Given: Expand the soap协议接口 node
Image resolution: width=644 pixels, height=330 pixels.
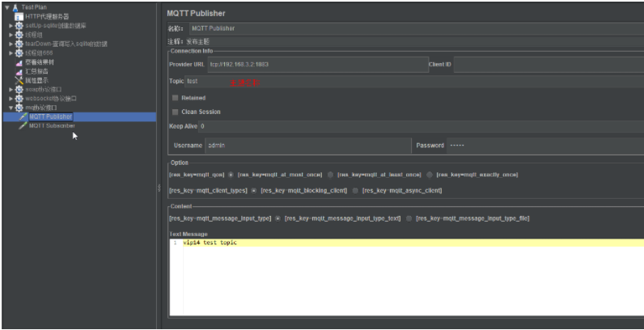Looking at the screenshot, I should pos(11,90).
